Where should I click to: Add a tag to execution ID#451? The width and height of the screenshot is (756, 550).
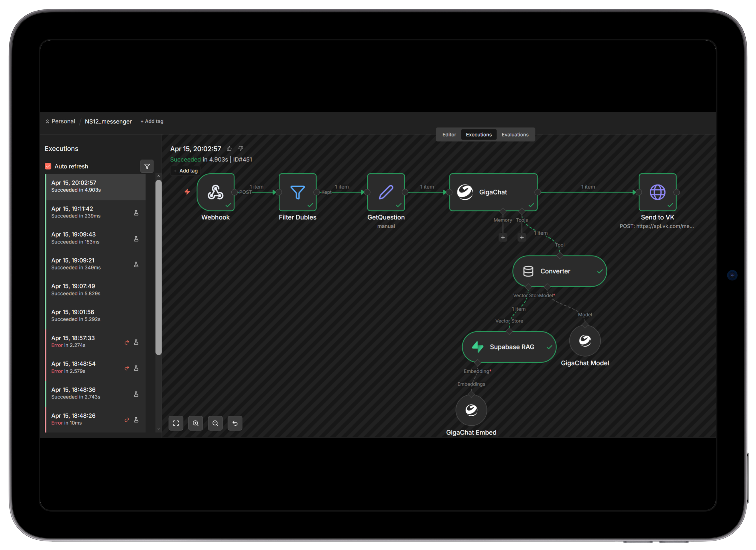pos(186,171)
